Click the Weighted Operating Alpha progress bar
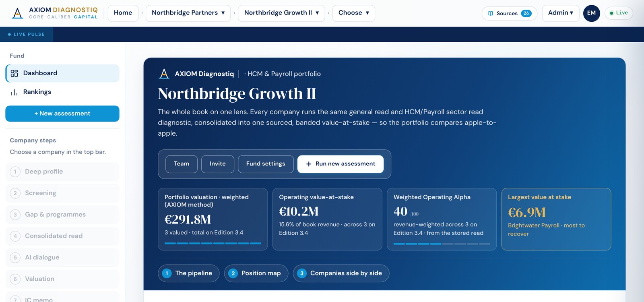This screenshot has width=644, height=302. coord(442,244)
